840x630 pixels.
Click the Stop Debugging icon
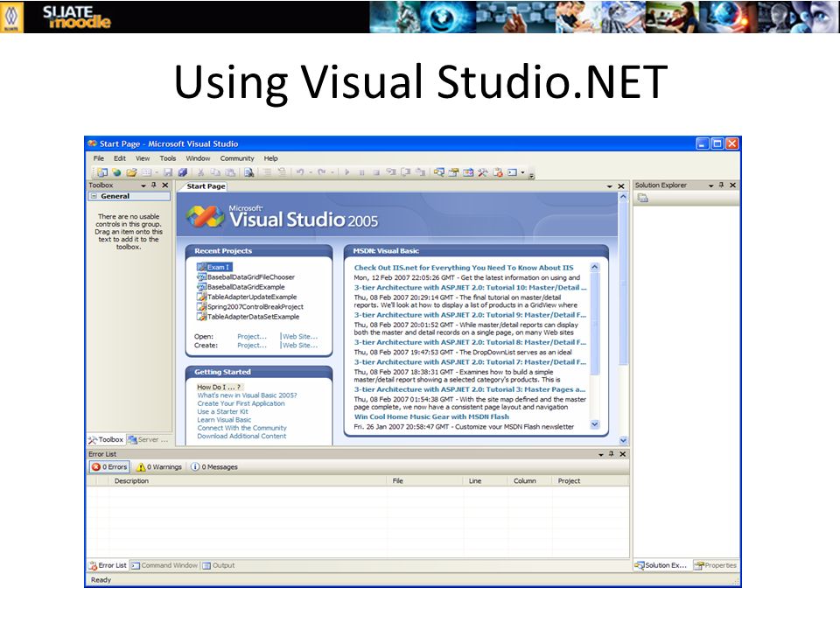coord(376,172)
